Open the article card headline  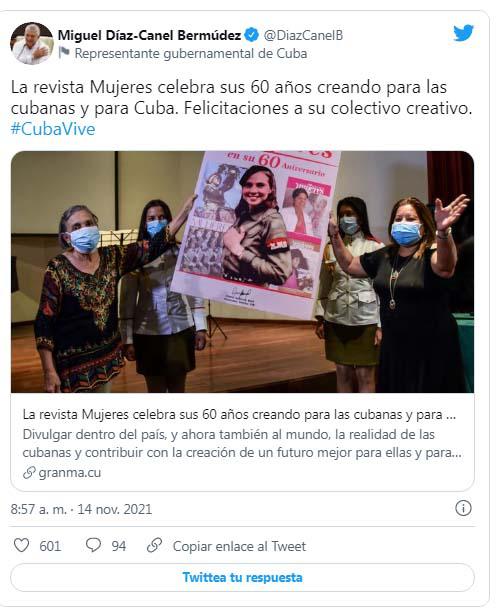[239, 414]
